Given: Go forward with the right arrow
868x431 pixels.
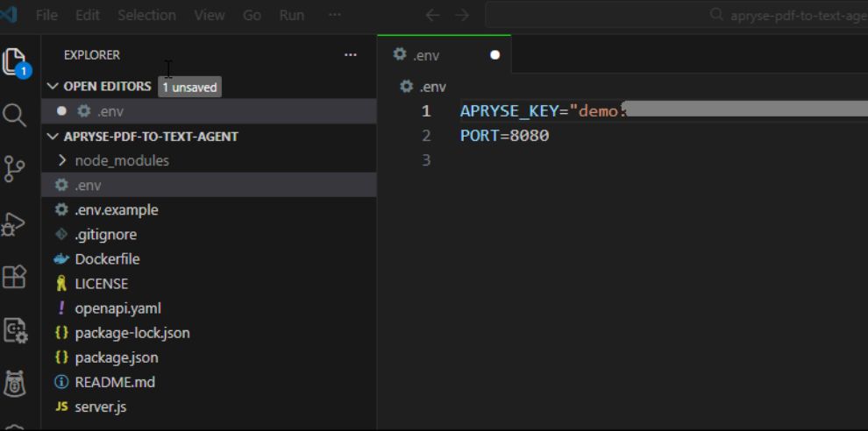Looking at the screenshot, I should point(462,15).
